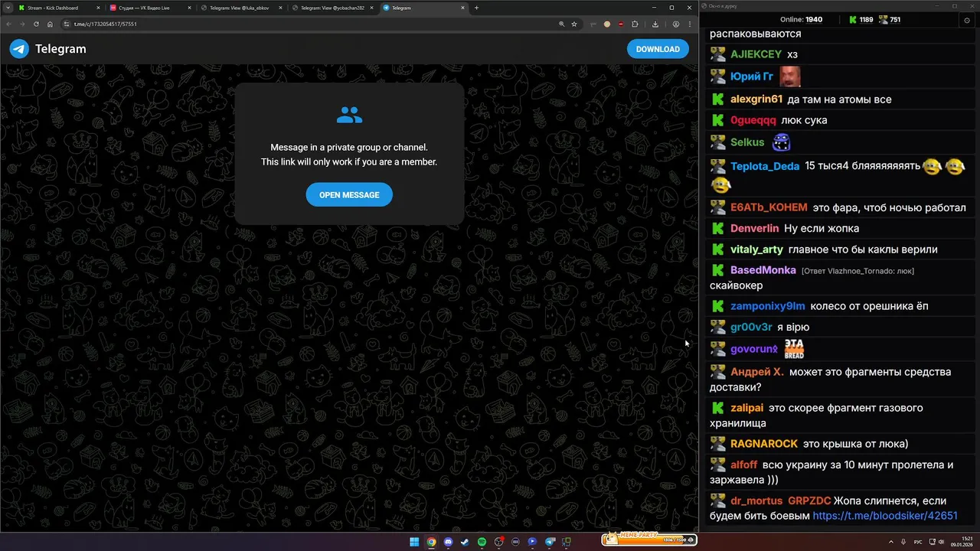Click the second platform viewer count 751
The image size is (980, 551).
(889, 20)
